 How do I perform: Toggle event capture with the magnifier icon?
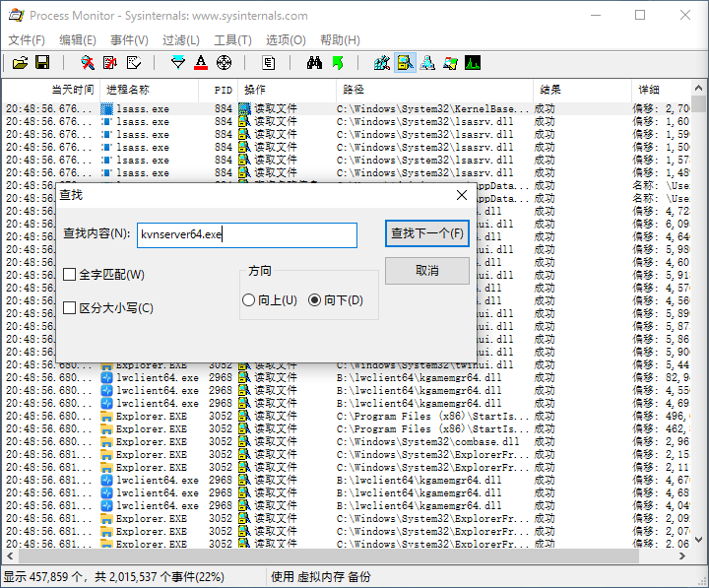[88, 63]
